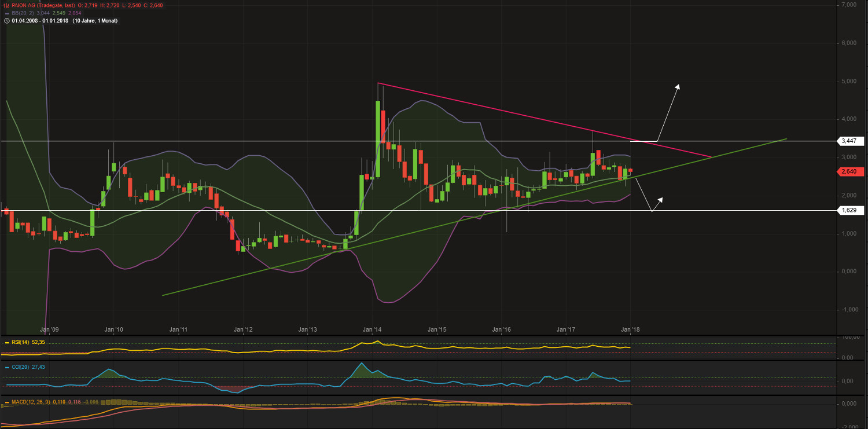
Task: Click the 1,629 horizontal line price tag
Action: [851, 210]
